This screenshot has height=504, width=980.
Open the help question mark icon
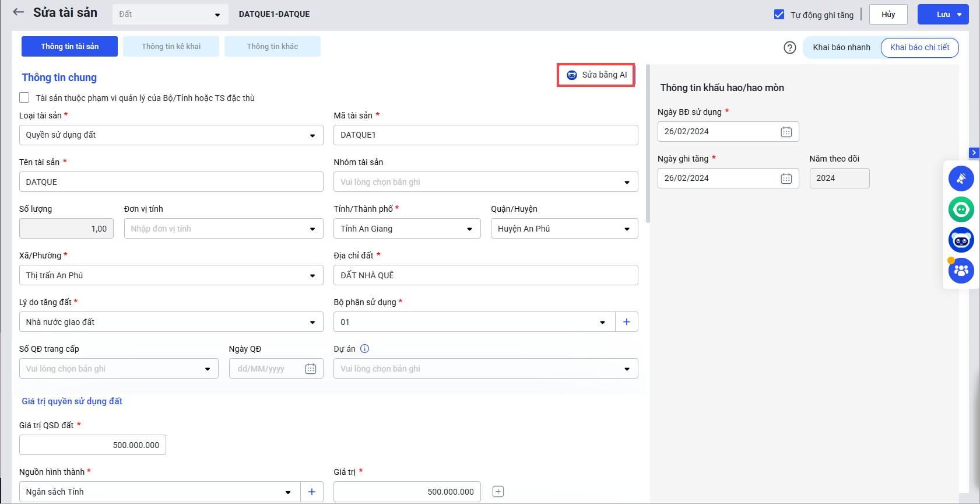click(789, 48)
